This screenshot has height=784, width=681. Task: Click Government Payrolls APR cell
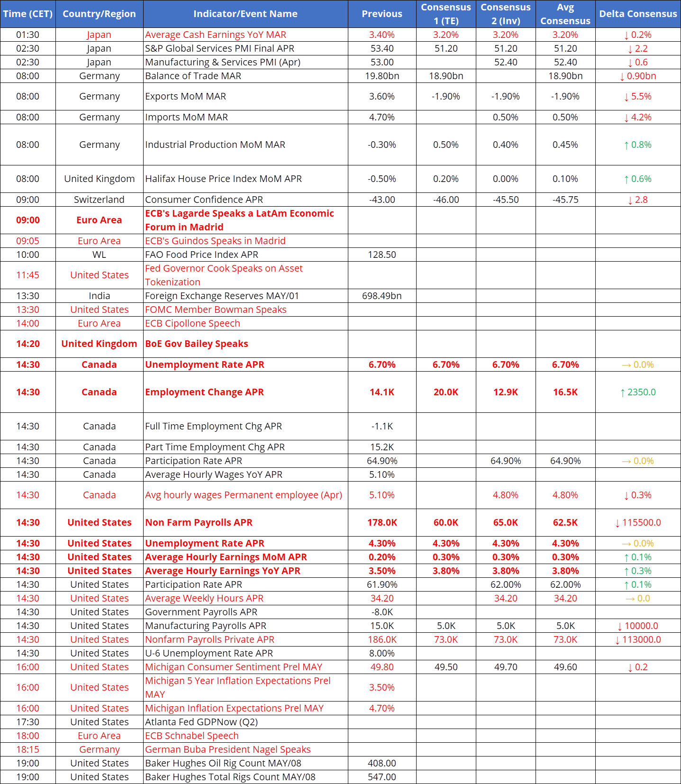pos(245,612)
